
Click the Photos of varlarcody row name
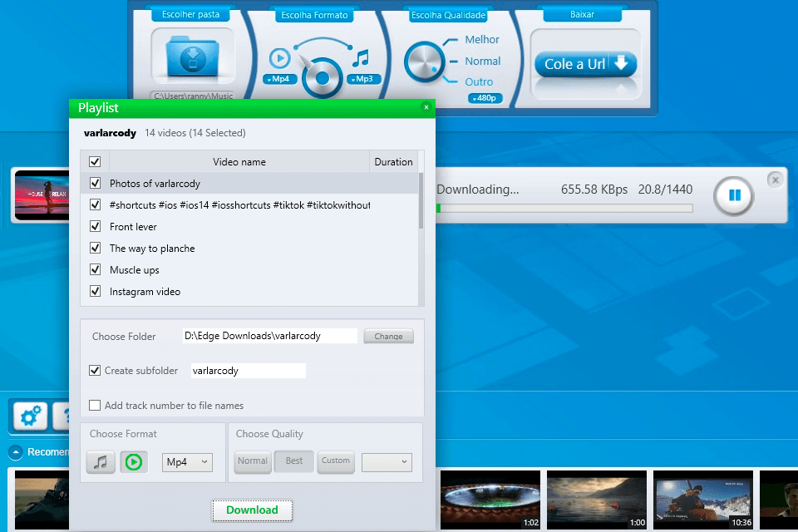155,183
